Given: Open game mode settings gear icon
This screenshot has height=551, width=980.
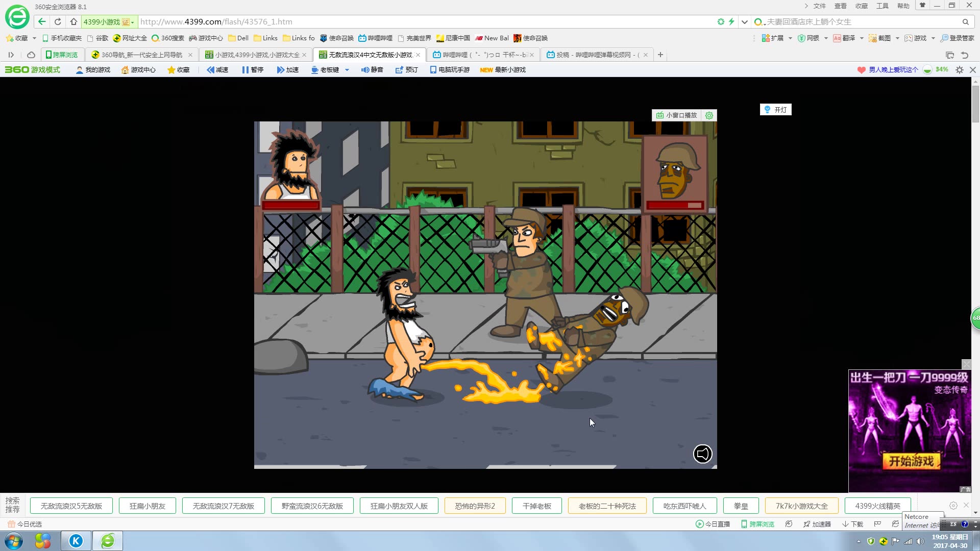Looking at the screenshot, I should pos(960,70).
